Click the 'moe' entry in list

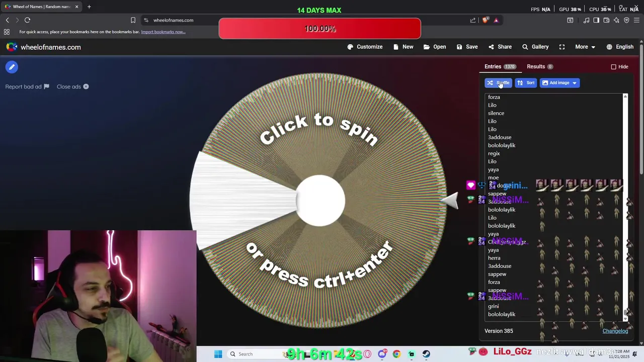pos(493,177)
